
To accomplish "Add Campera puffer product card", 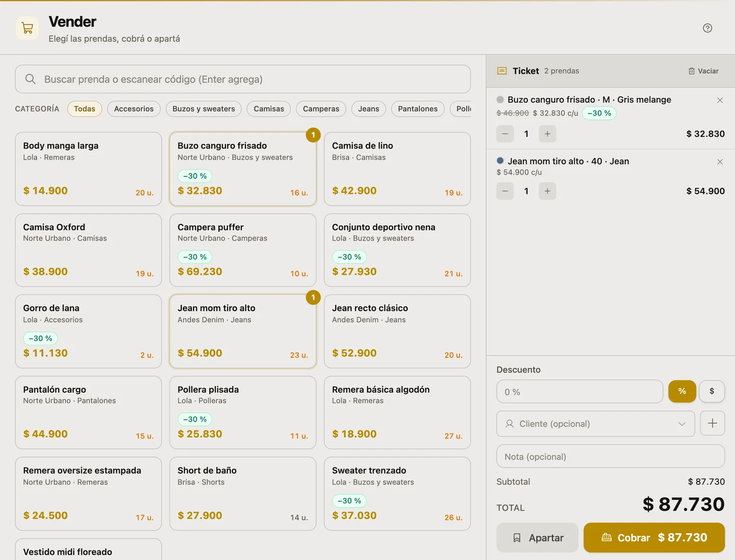I will click(x=243, y=250).
